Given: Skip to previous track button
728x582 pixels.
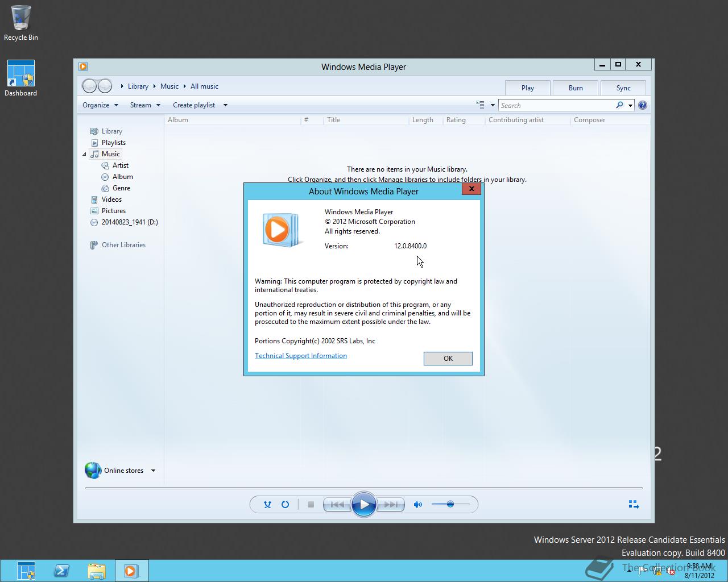Looking at the screenshot, I should pos(337,504).
